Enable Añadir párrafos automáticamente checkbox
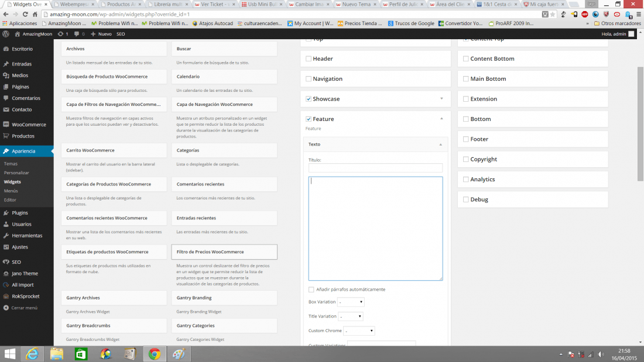644x362 pixels. coord(311,289)
